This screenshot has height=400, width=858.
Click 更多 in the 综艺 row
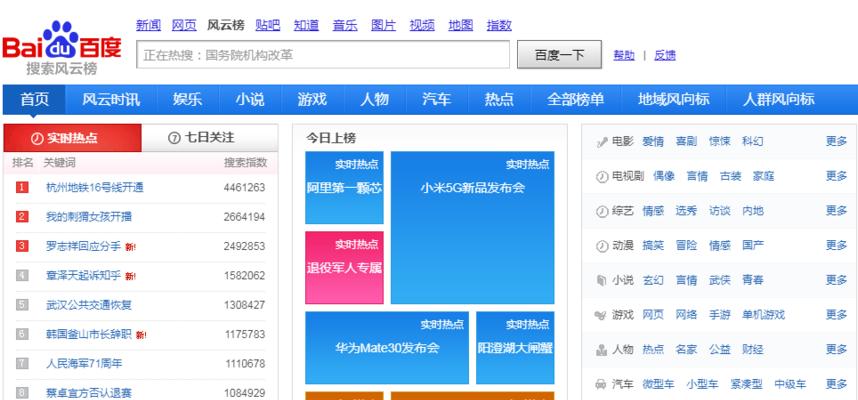pyautogui.click(x=836, y=210)
